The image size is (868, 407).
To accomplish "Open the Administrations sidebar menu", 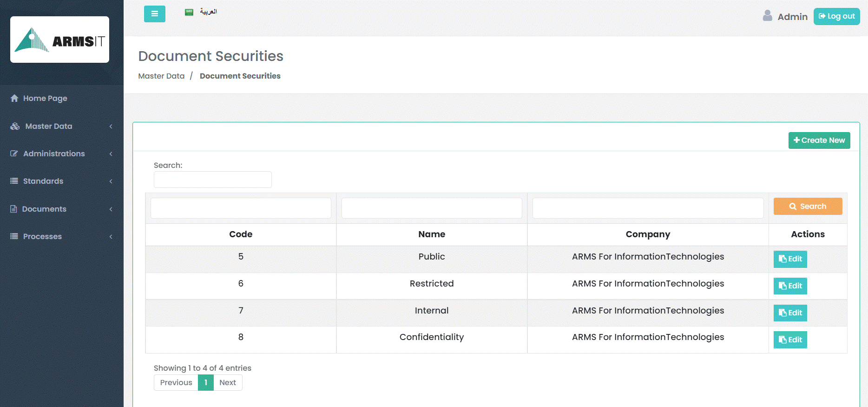I will click(x=54, y=153).
